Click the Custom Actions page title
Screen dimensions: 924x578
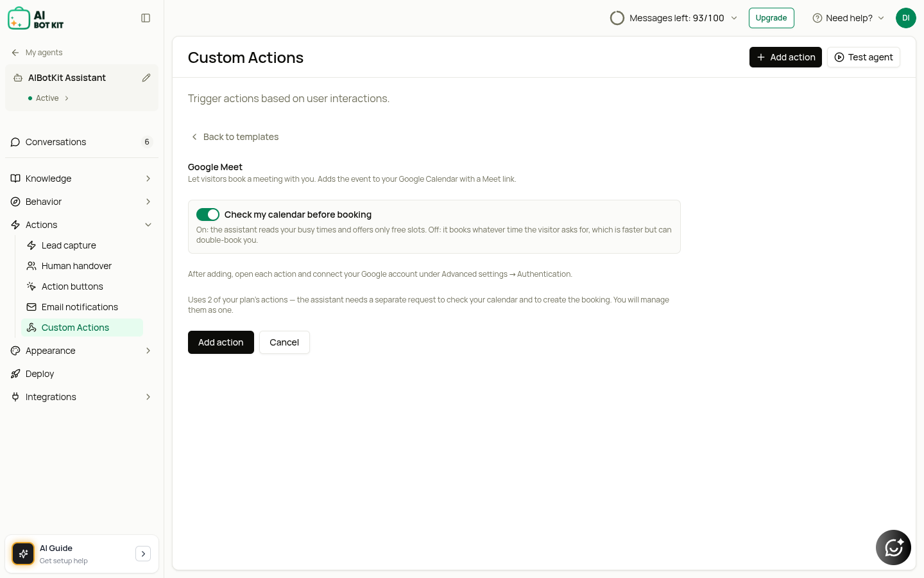click(x=246, y=57)
